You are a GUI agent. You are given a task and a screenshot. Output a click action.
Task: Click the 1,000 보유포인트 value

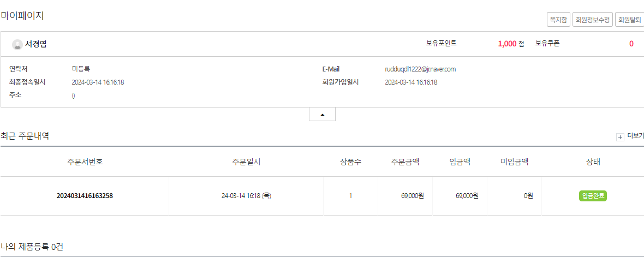(x=507, y=44)
